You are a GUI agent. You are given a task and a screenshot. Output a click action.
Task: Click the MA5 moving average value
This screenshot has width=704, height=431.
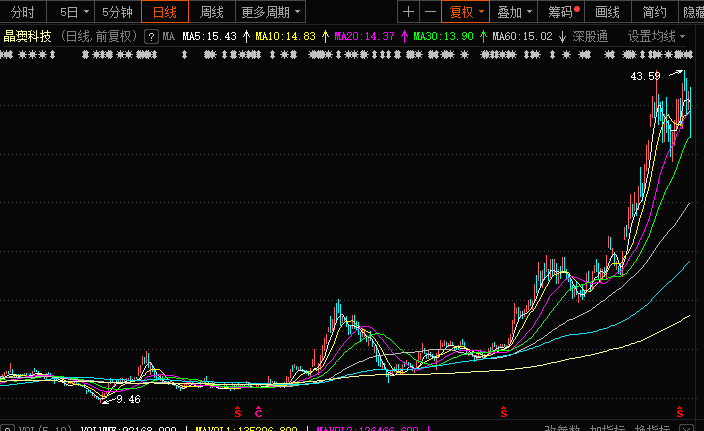point(209,36)
